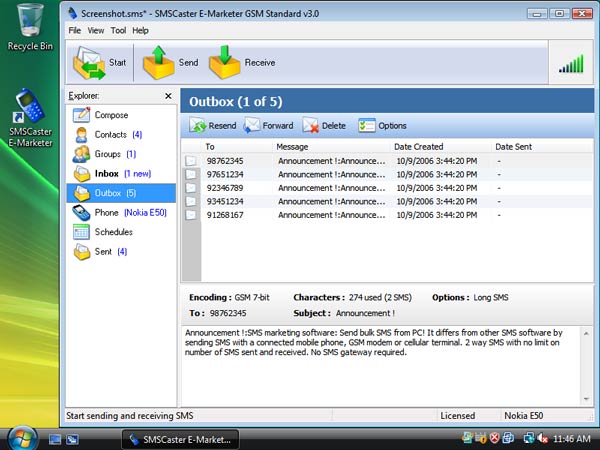Delete the selected outbox message
The width and height of the screenshot is (600, 450).
click(324, 126)
